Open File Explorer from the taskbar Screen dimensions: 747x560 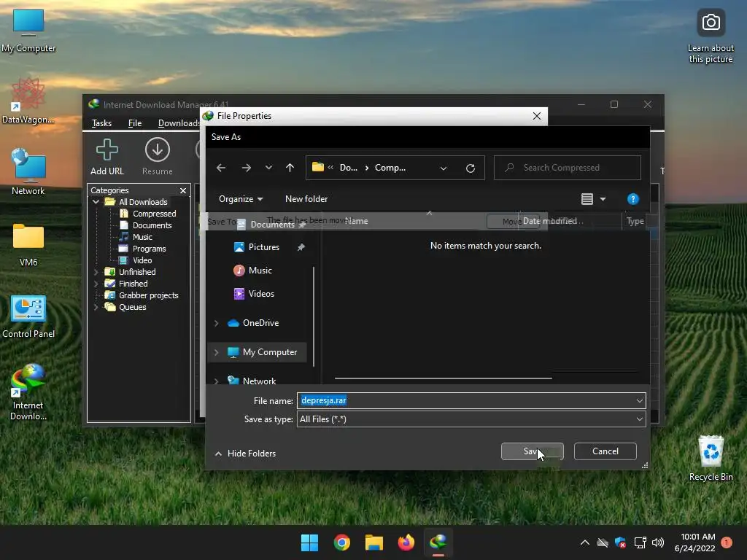pyautogui.click(x=374, y=542)
